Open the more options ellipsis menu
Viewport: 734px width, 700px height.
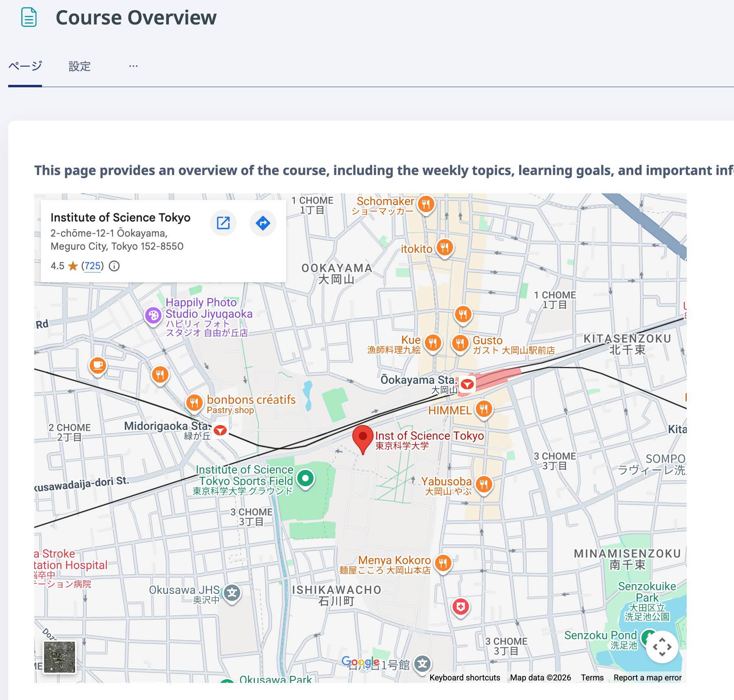(x=133, y=66)
